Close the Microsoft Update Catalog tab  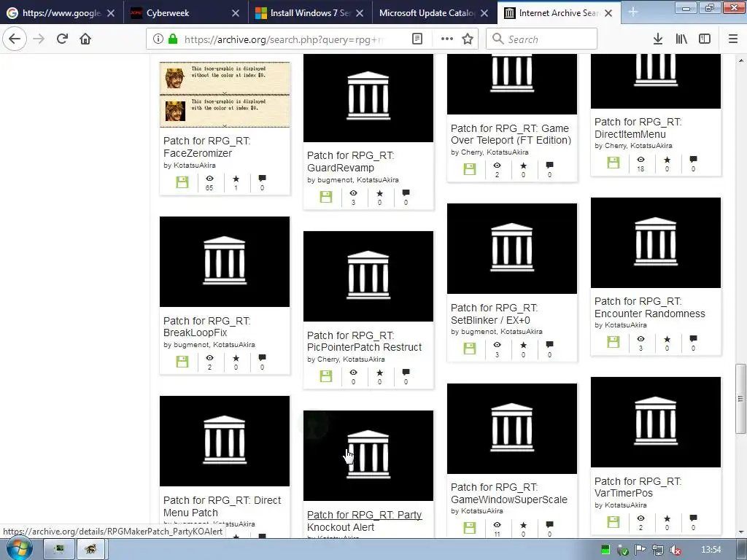click(484, 13)
